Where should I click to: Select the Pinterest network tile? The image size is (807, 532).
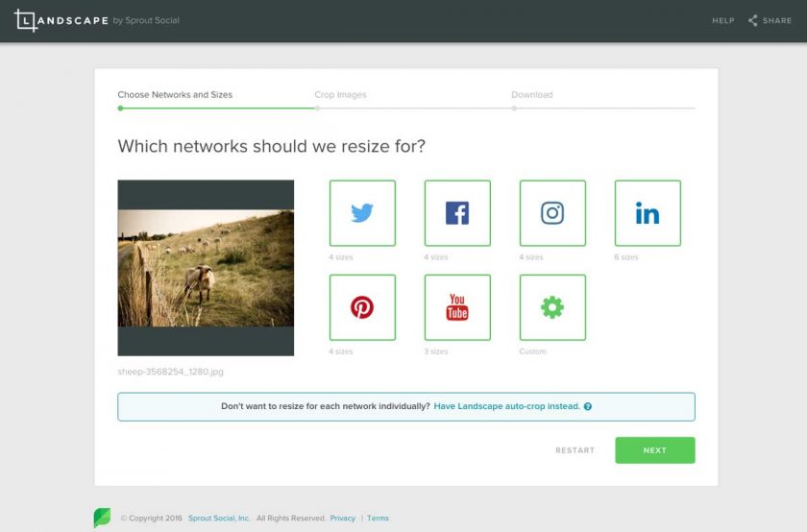pyautogui.click(x=362, y=307)
